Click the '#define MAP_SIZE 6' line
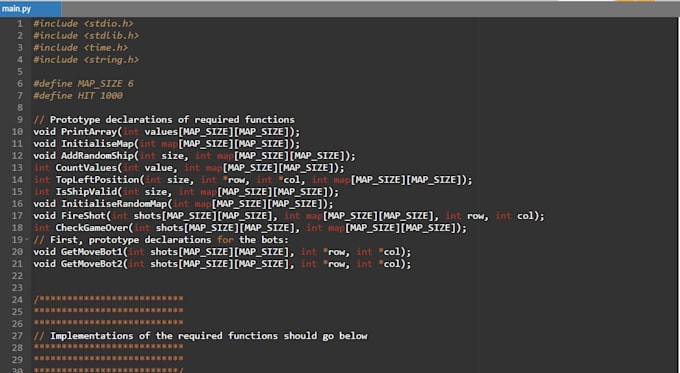The width and height of the screenshot is (680, 373). point(83,84)
